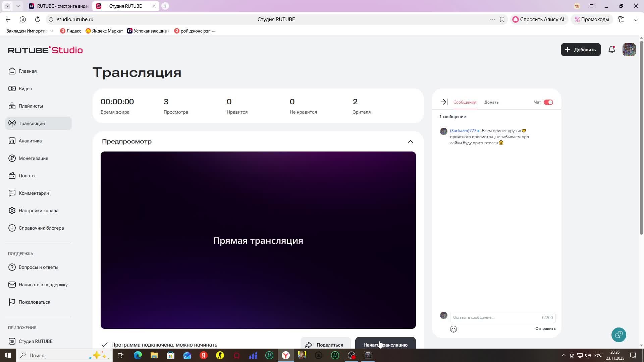The width and height of the screenshot is (644, 362).
Task: Click the notifications bell icon
Action: pos(612,50)
